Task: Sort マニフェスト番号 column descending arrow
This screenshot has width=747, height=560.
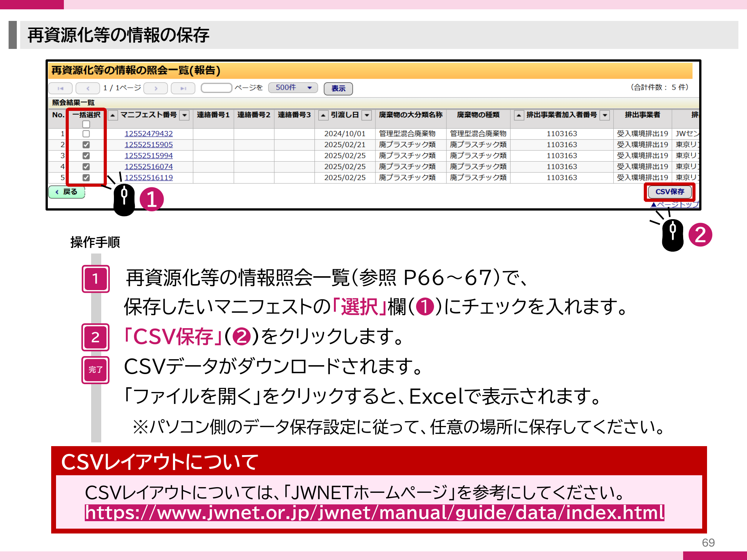Action: (x=185, y=115)
